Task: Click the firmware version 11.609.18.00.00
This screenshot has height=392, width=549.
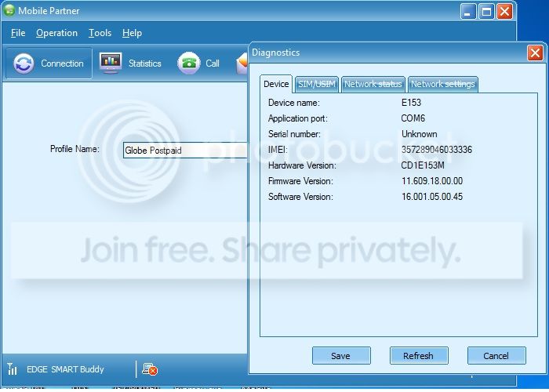Action: pyautogui.click(x=431, y=181)
